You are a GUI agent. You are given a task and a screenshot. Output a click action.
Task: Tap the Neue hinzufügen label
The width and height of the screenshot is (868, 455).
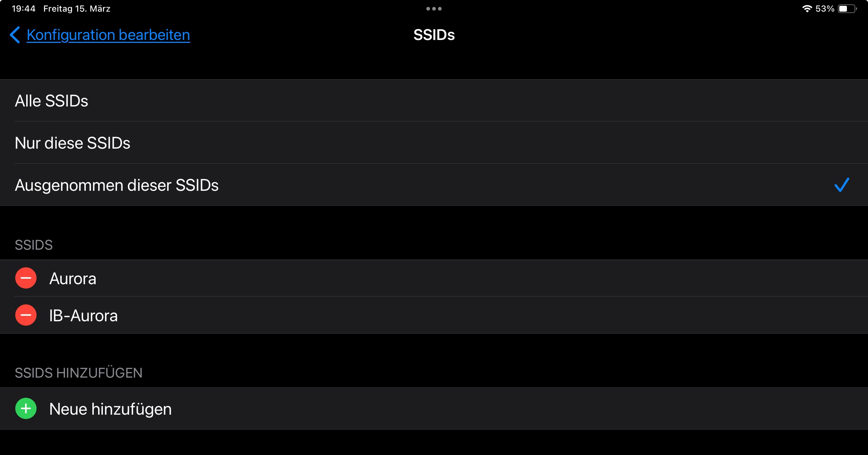point(110,409)
